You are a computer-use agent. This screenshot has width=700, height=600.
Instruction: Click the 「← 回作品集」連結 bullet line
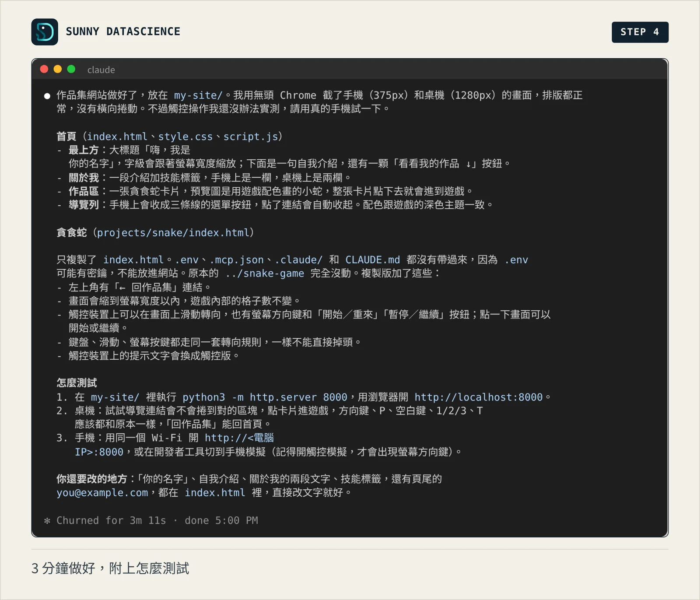(134, 288)
